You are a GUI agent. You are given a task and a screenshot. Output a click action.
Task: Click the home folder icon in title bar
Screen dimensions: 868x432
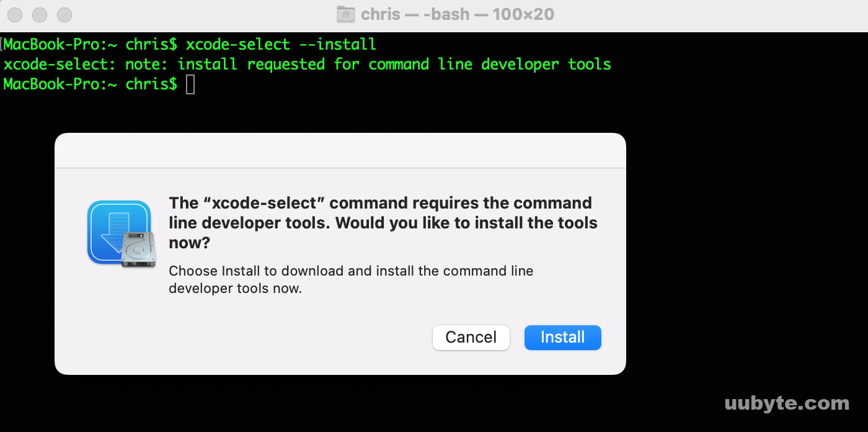pos(346,14)
